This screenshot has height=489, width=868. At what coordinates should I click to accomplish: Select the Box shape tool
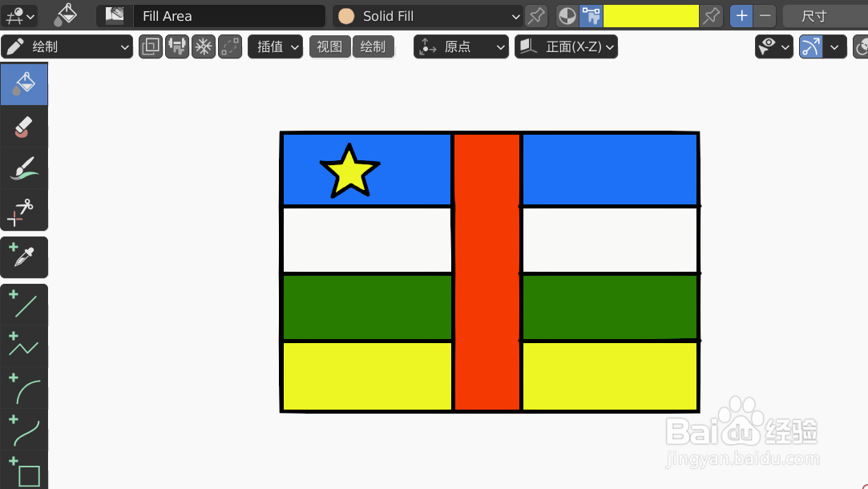tap(24, 471)
